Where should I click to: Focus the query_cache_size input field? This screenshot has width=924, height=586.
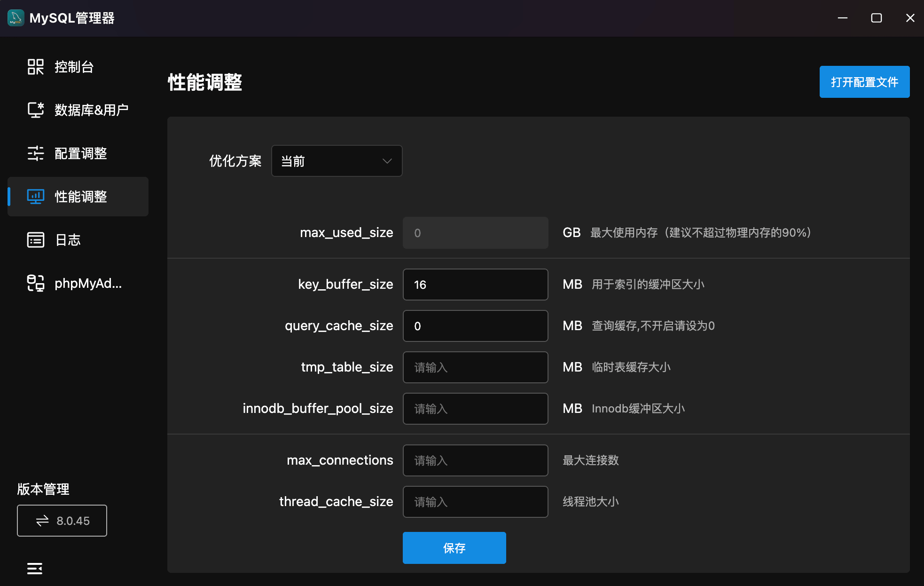(x=475, y=326)
